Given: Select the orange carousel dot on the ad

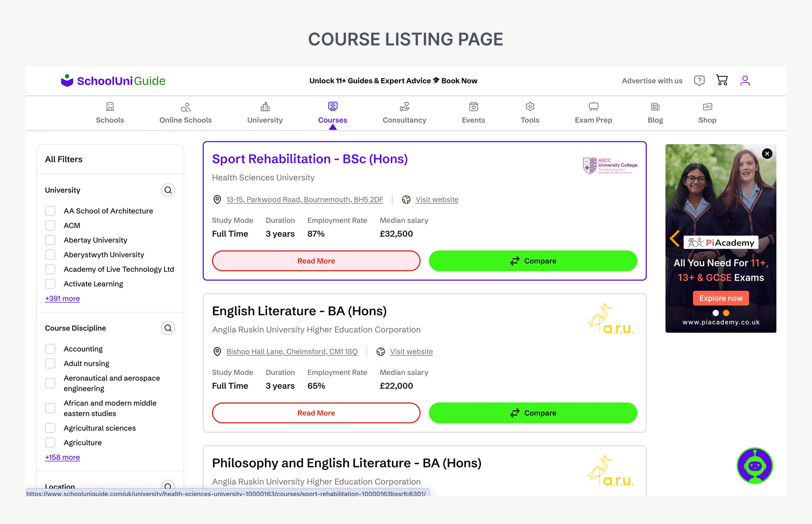Looking at the screenshot, I should tap(726, 313).
